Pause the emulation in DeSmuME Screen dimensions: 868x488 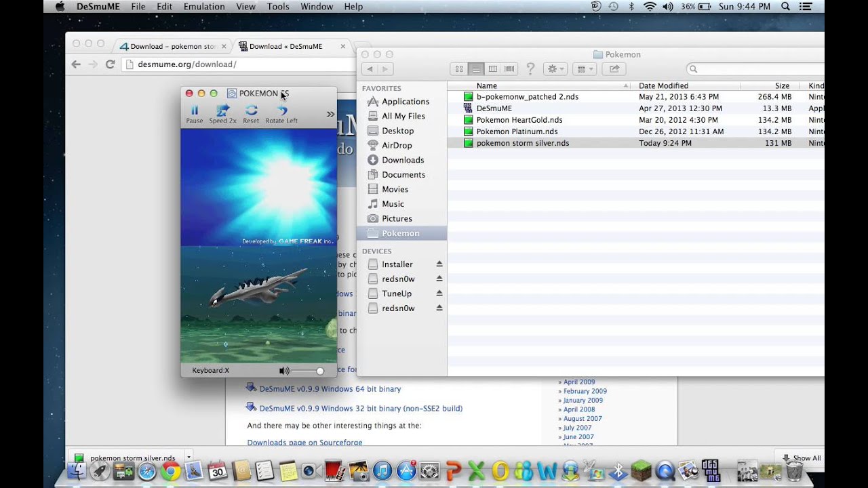coord(195,114)
